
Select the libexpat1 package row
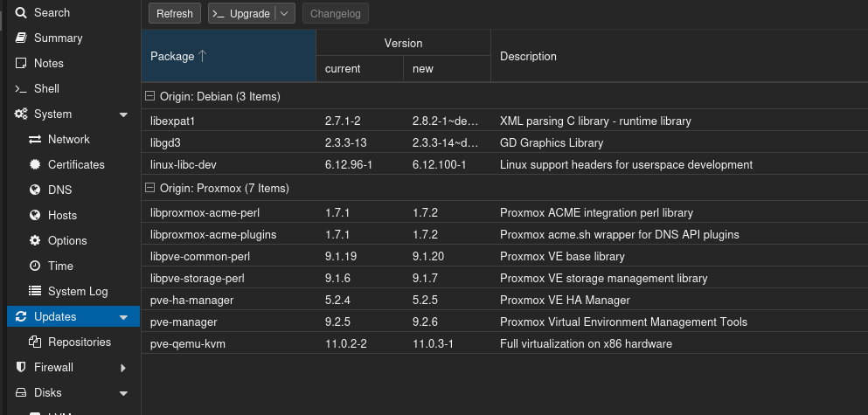pyautogui.click(x=505, y=121)
